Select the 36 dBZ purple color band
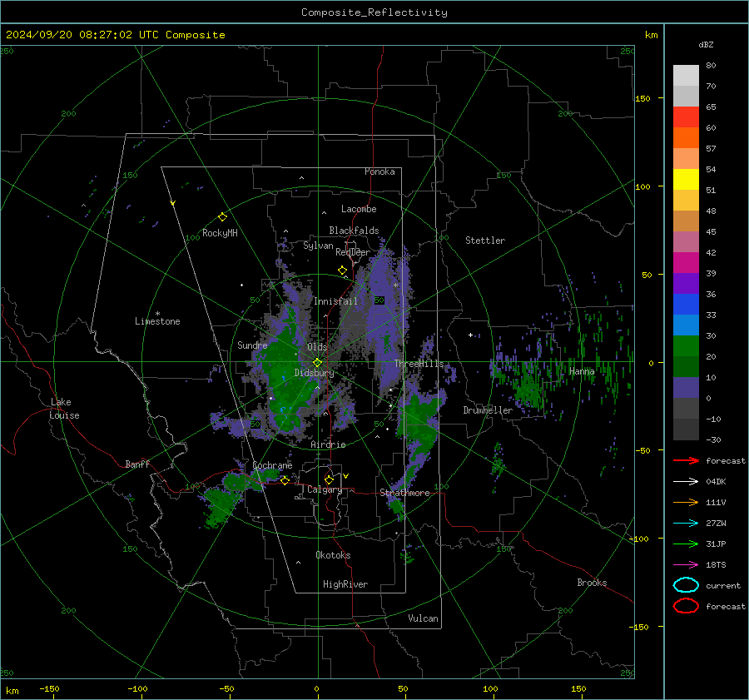 [686, 283]
